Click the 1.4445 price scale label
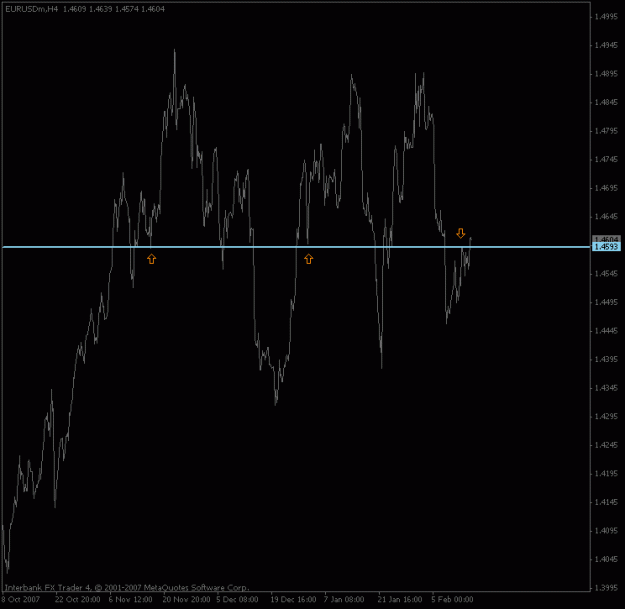625x609 pixels. [x=606, y=331]
